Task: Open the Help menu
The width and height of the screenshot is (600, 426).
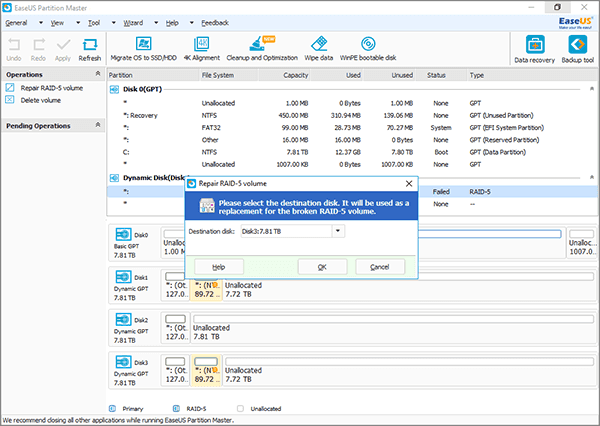Action: point(172,23)
